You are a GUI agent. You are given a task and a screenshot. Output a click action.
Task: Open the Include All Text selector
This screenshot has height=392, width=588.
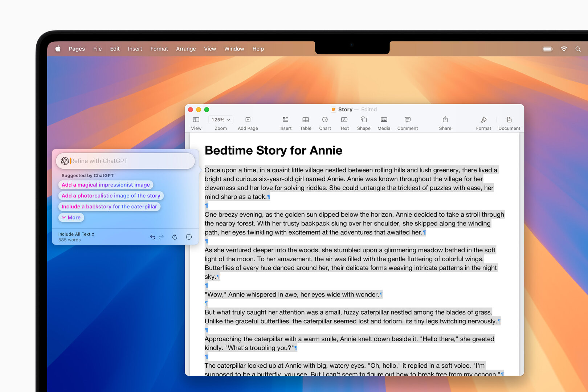coord(76,234)
